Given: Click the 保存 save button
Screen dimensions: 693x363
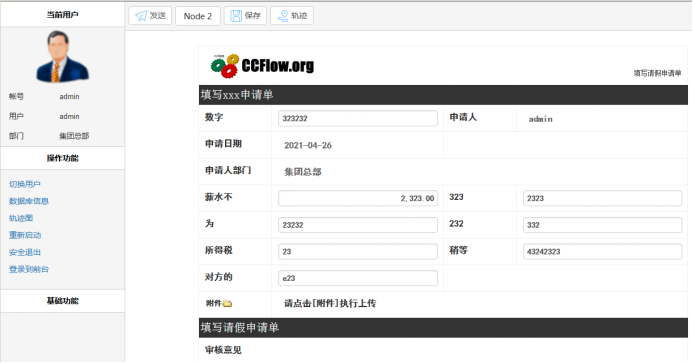Looking at the screenshot, I should point(245,16).
